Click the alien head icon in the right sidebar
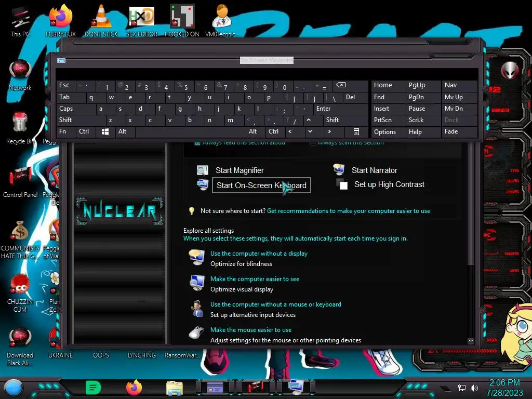532x399 pixels. 510,70
